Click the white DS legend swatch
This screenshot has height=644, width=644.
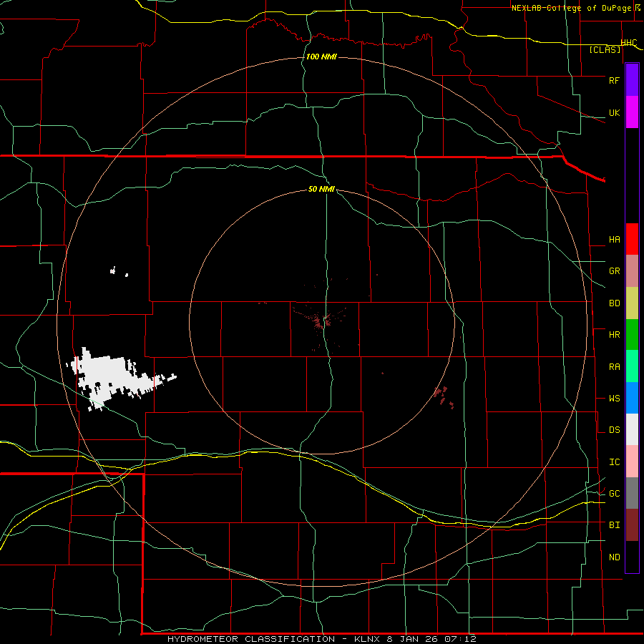(632, 429)
